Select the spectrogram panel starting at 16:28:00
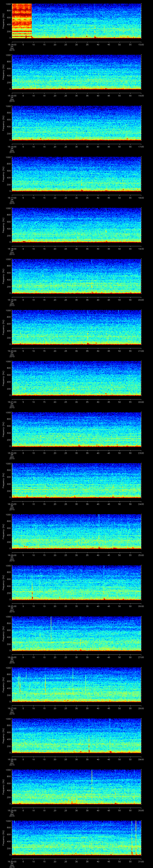The width and height of the screenshot is (153, 868). tap(77, 736)
